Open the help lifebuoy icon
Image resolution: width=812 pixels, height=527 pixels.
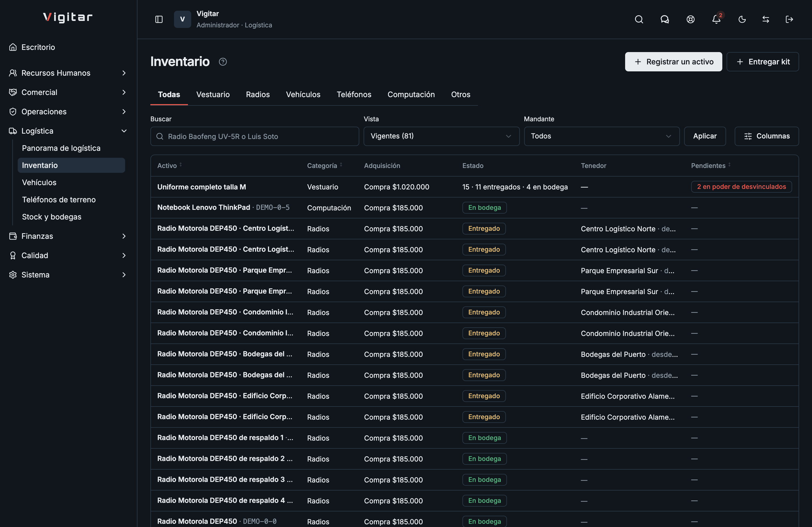point(690,19)
